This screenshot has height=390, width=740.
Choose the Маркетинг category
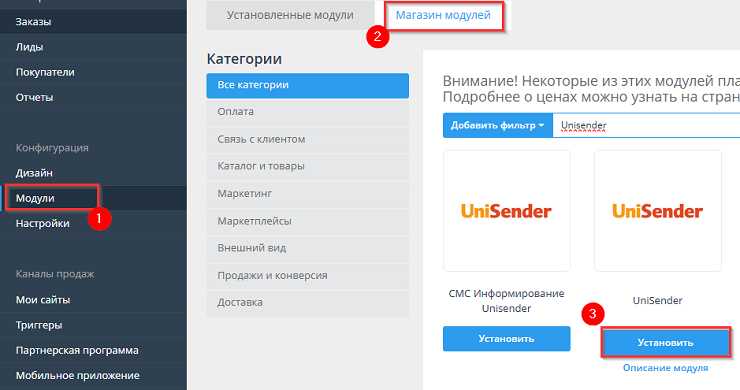308,194
